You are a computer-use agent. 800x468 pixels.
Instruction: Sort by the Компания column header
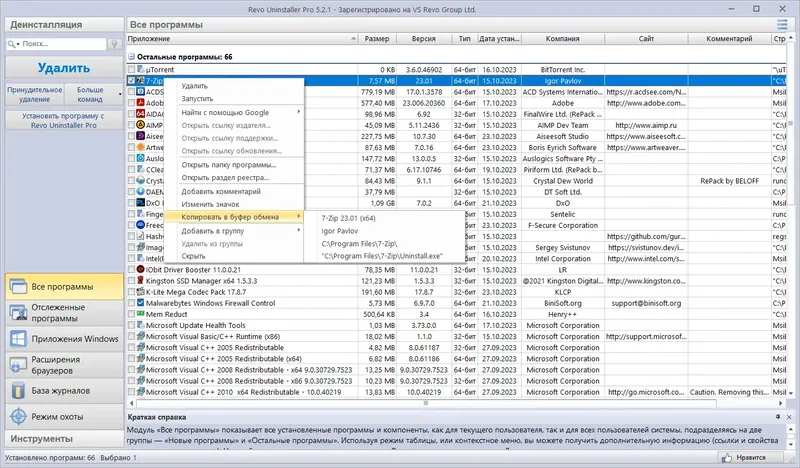pyautogui.click(x=563, y=39)
